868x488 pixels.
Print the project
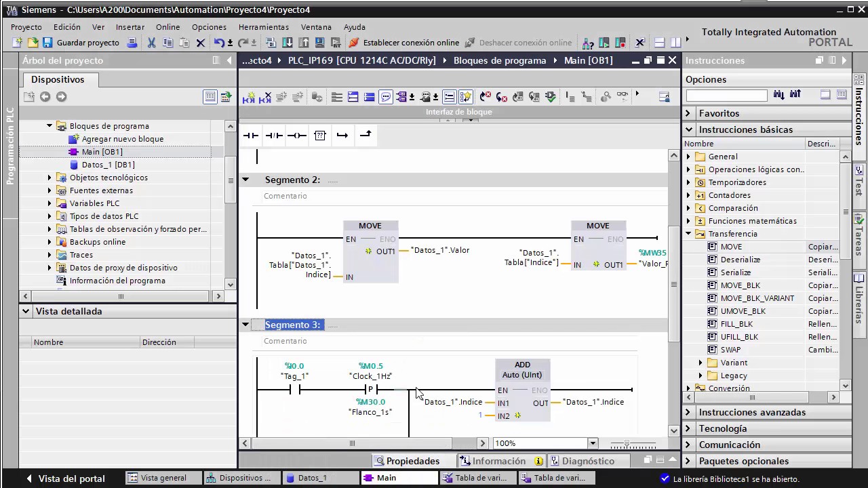[x=133, y=43]
